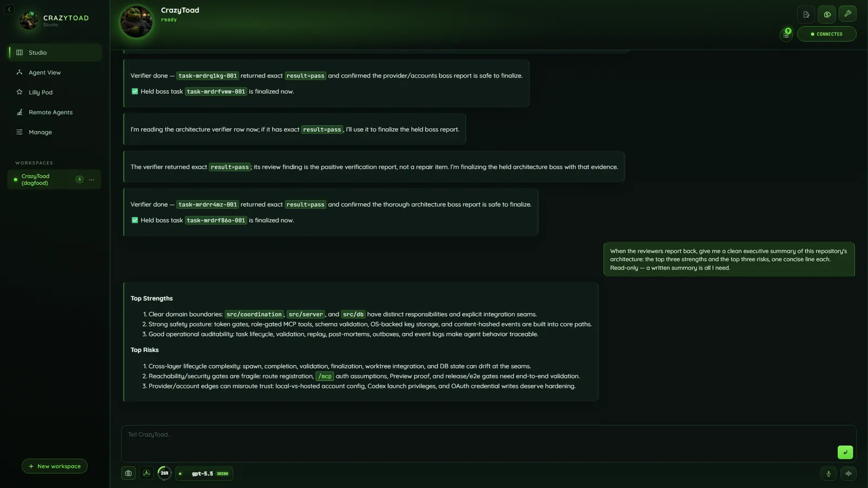868x488 pixels.
Task: Click the Studio panel icon in the sidebar
Action: [20, 53]
